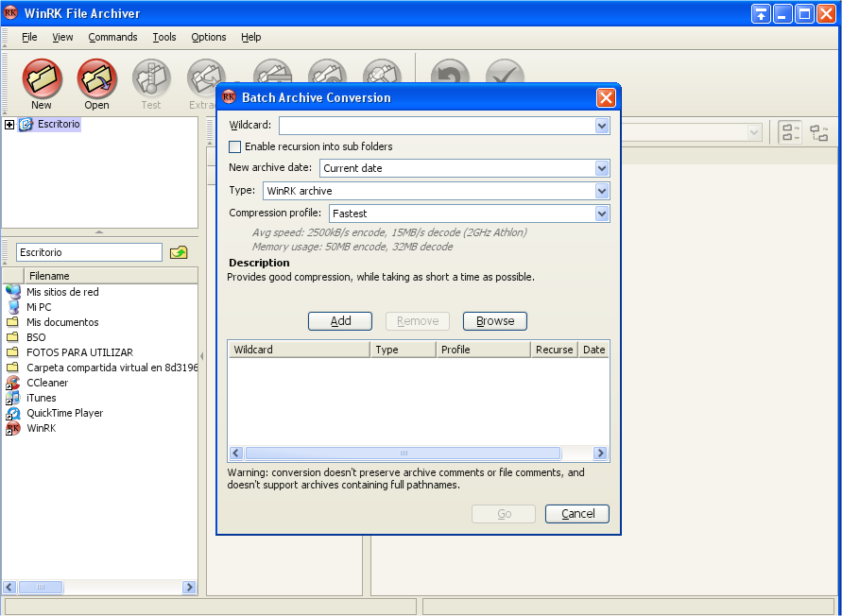Click the Wildcard list horizontal scrollbar thumb
The height and width of the screenshot is (616, 842).
[404, 453]
